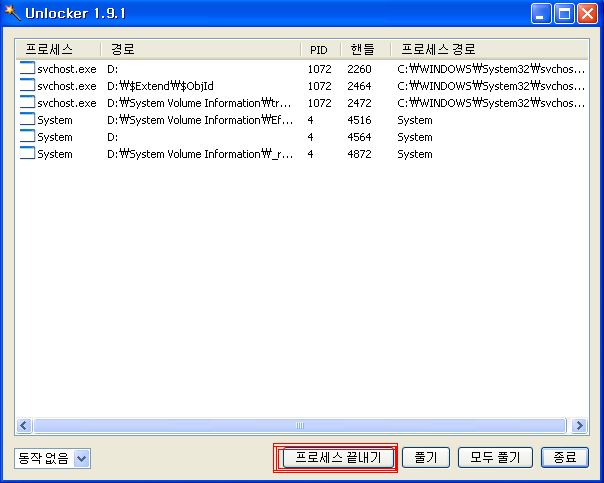Screen dimensions: 604x483
Task: Maximize the Unlocker window
Action: [564, 14]
